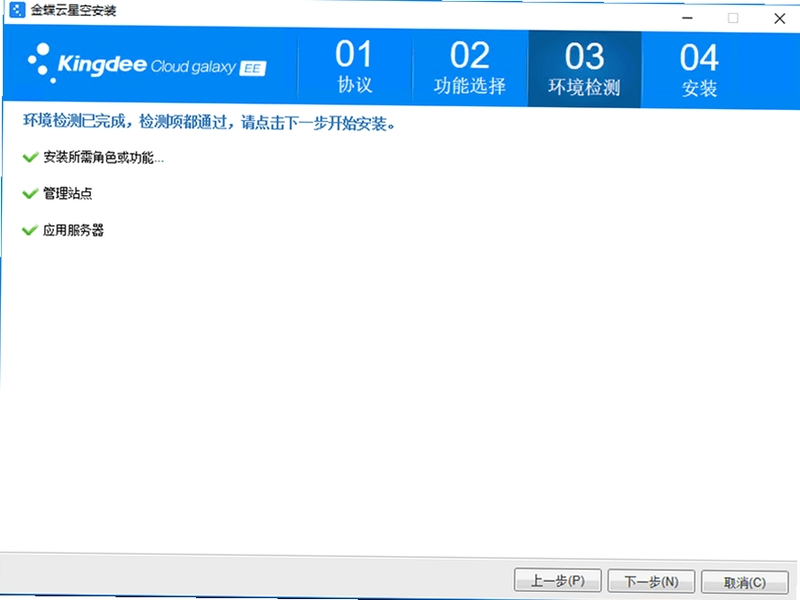This screenshot has height=600, width=800.
Task: Select step 03 环境检测 tab
Action: 585,69
